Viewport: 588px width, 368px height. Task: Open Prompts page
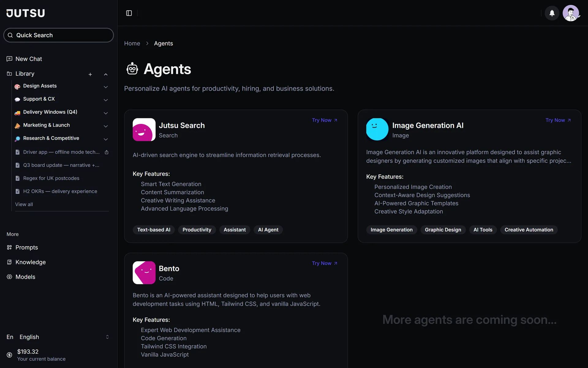(x=27, y=247)
